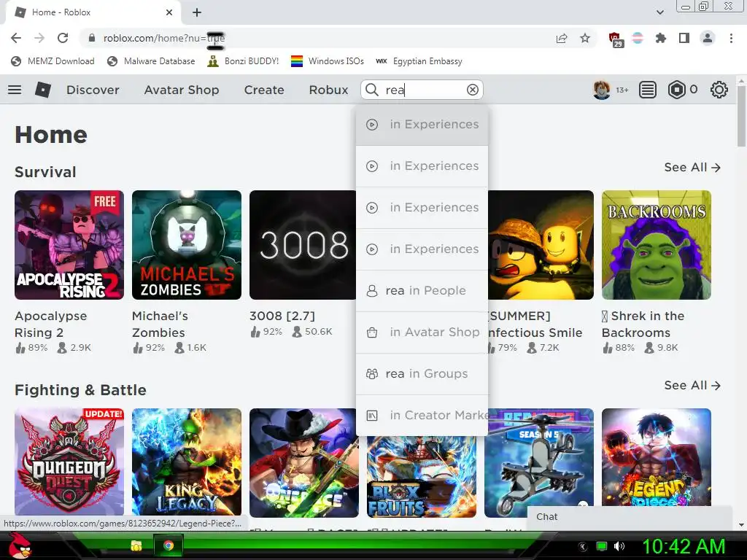This screenshot has width=747, height=560.
Task: Open Apocalypse Rising 2 thumbnail
Action: pos(69,245)
